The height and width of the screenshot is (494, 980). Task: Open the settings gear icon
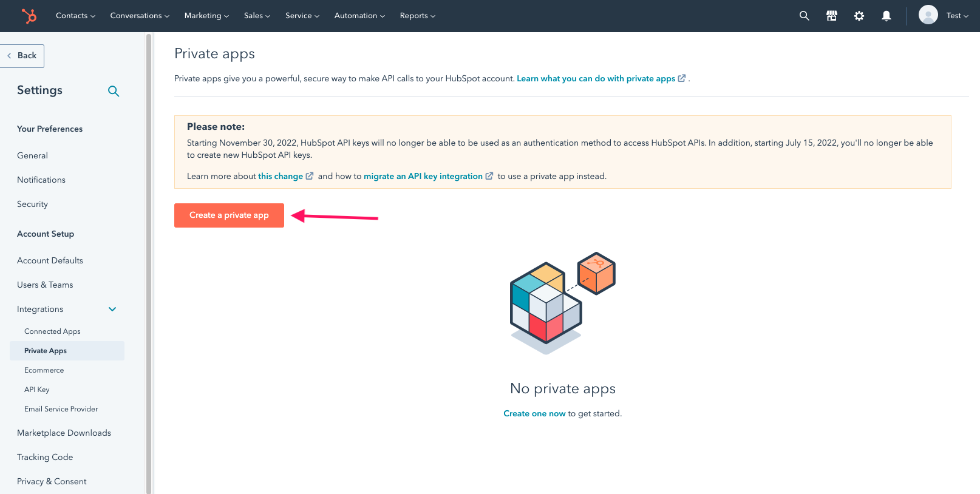pos(859,16)
